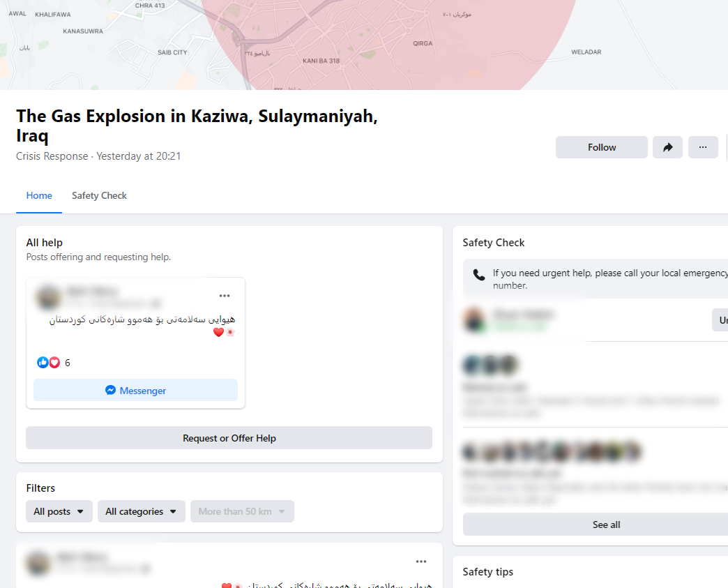Switch to the Safety Check tab
The width and height of the screenshot is (728, 588).
click(x=99, y=195)
